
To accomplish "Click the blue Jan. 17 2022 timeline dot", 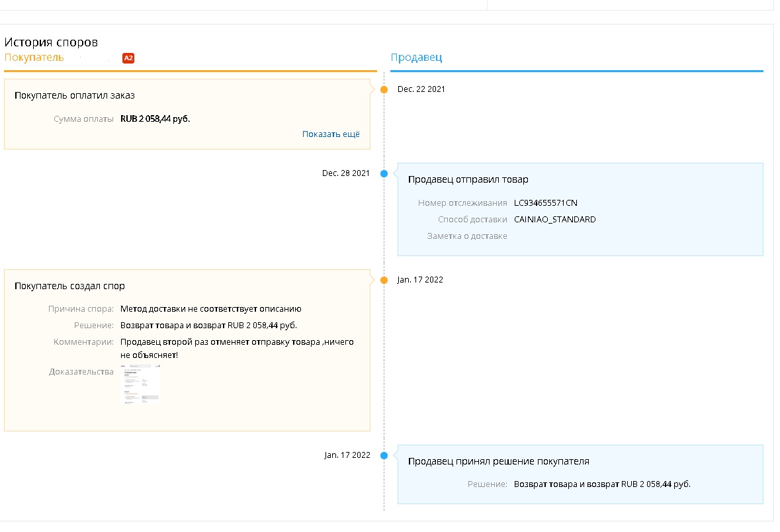I will pyautogui.click(x=384, y=455).
